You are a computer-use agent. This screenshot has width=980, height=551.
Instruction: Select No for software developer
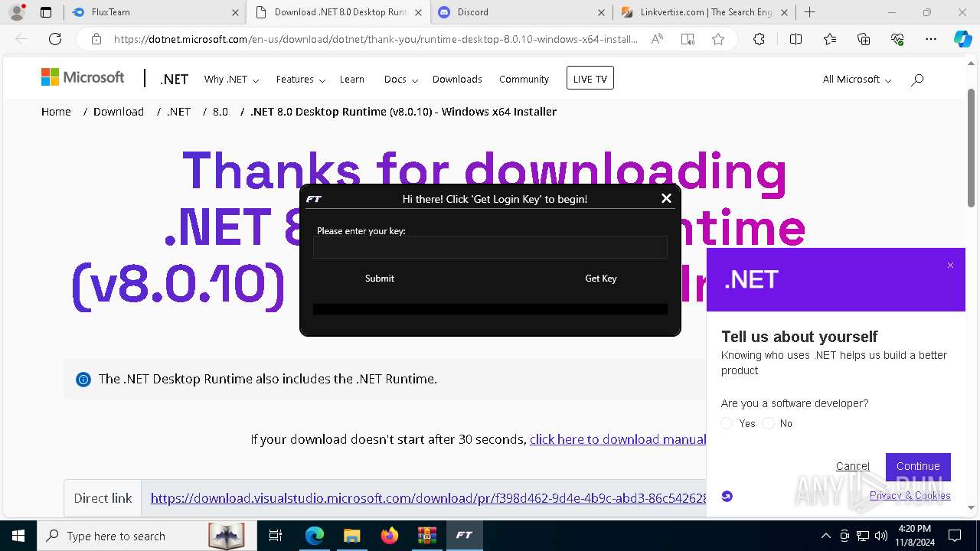tap(769, 423)
